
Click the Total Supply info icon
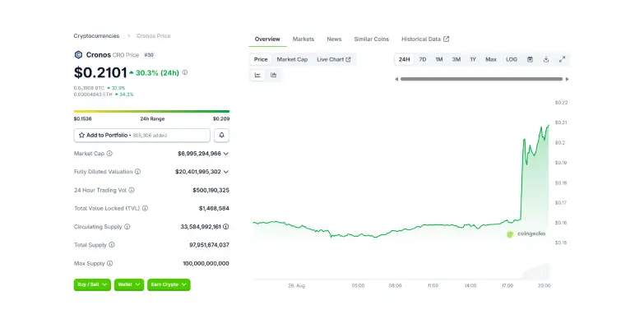pyautogui.click(x=112, y=245)
